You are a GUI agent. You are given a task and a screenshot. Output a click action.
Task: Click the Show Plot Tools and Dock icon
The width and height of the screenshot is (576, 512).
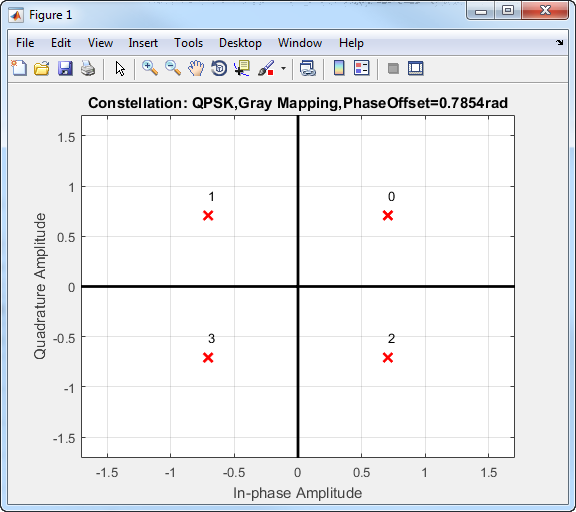(416, 68)
